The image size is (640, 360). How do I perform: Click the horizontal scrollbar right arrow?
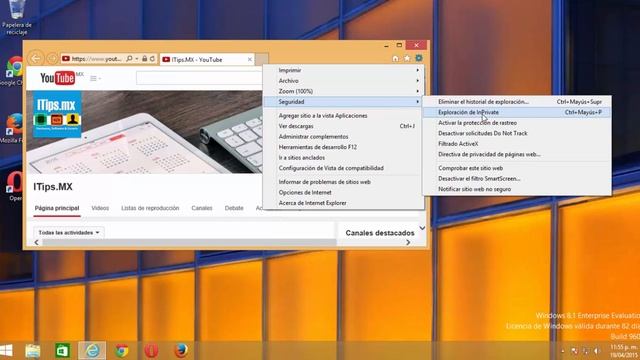[408, 242]
